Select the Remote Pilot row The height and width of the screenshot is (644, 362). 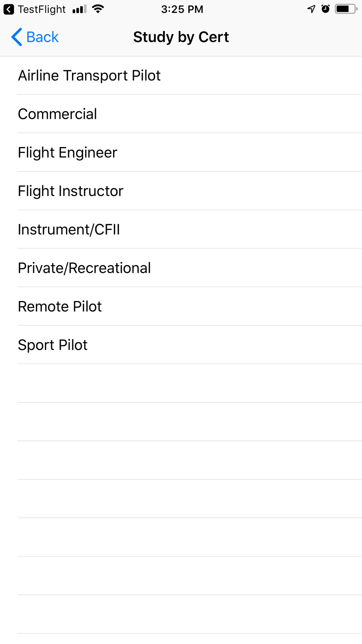tap(181, 306)
